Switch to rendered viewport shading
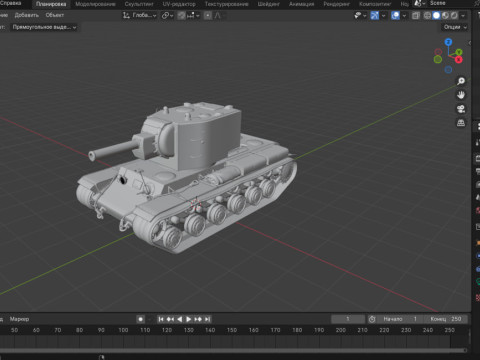The image size is (480, 360). (454, 15)
